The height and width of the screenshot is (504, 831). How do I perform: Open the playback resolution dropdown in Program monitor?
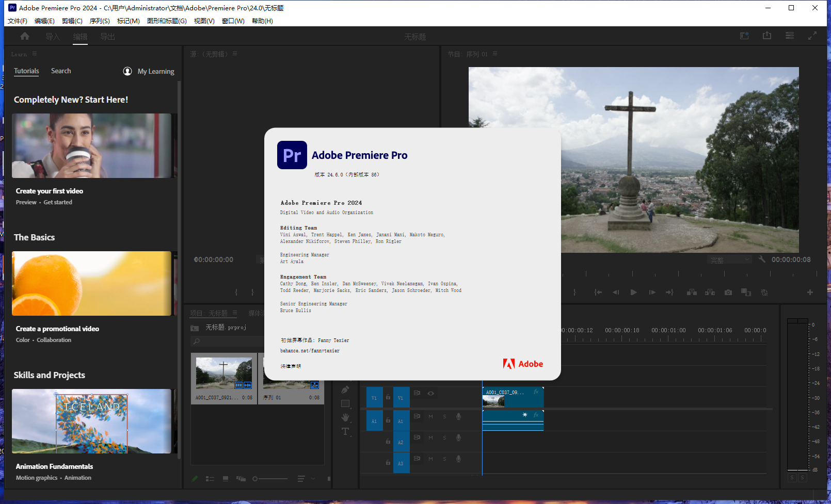click(x=729, y=259)
